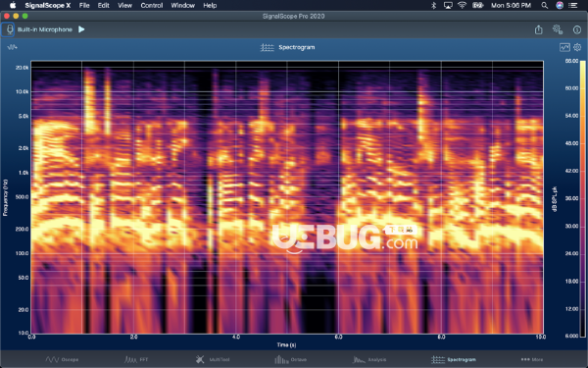Click the 20.0k frequency axis value
588x368 pixels.
pos(23,68)
